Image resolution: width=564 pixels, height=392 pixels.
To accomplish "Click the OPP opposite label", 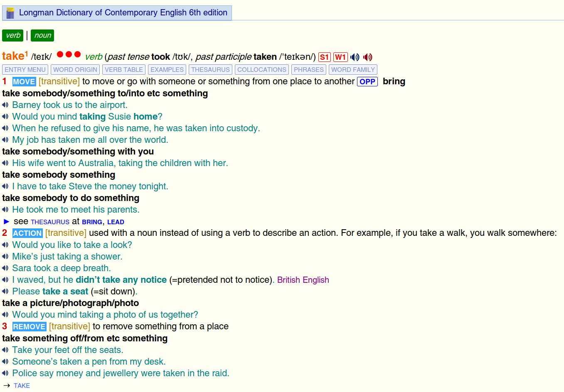I will (367, 82).
